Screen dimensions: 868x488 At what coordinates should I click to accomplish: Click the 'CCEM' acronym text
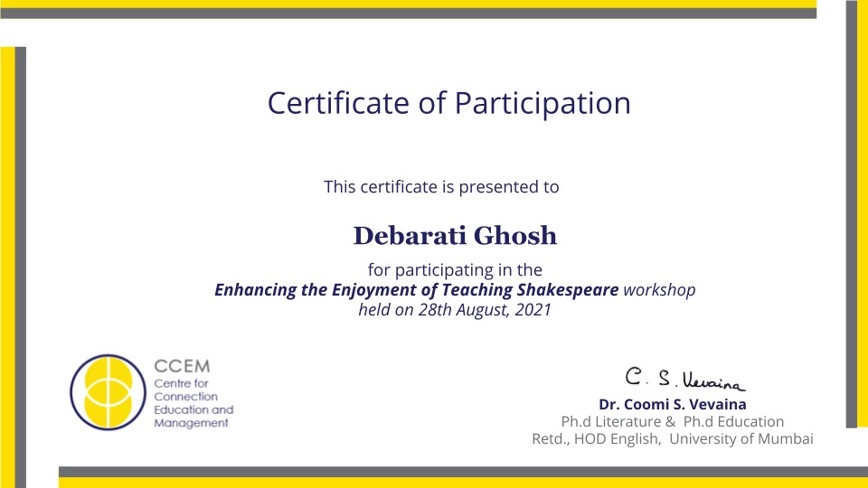tap(182, 366)
